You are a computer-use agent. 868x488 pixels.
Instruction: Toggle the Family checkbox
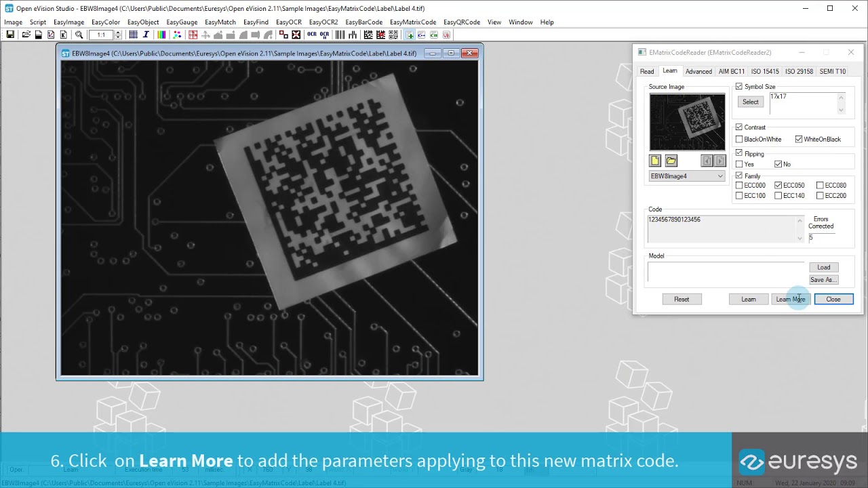[739, 176]
